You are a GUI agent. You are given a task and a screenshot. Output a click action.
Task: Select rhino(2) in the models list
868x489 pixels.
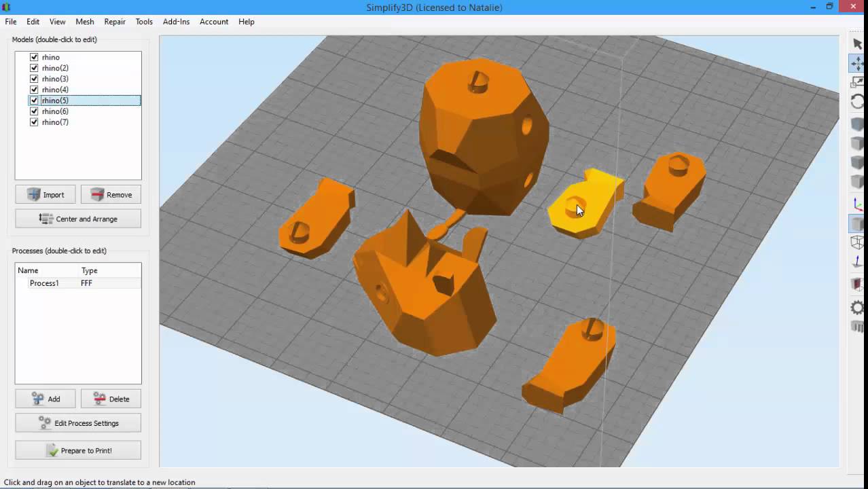(x=55, y=68)
